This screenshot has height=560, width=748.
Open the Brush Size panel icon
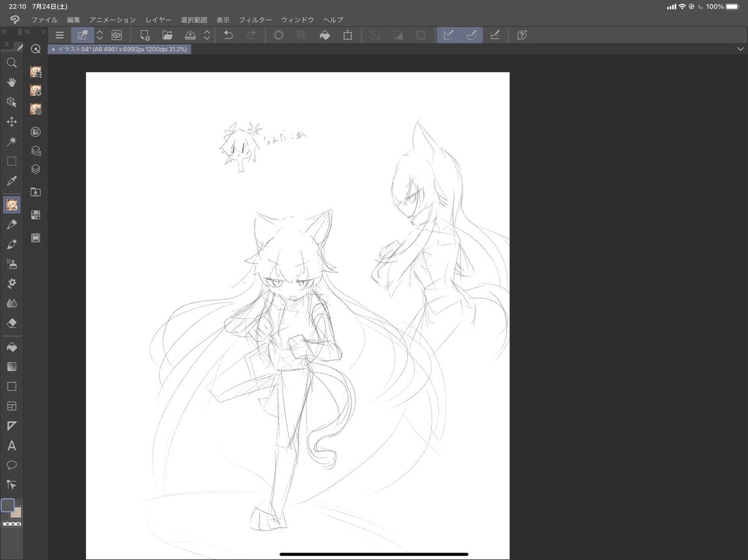pos(36,109)
